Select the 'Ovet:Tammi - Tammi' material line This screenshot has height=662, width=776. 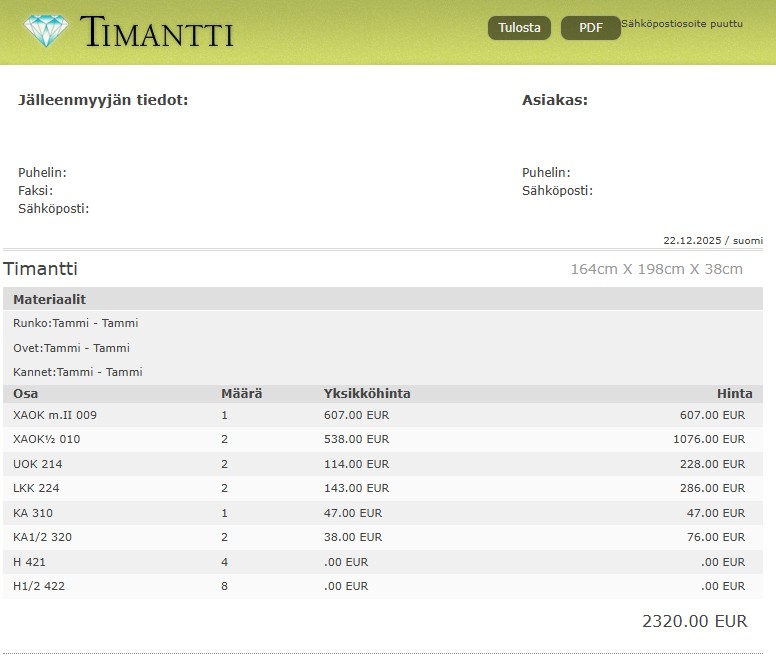coord(71,348)
